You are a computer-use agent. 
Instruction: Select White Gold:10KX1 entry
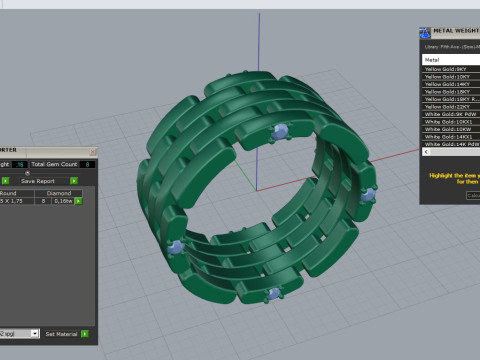[x=451, y=122]
